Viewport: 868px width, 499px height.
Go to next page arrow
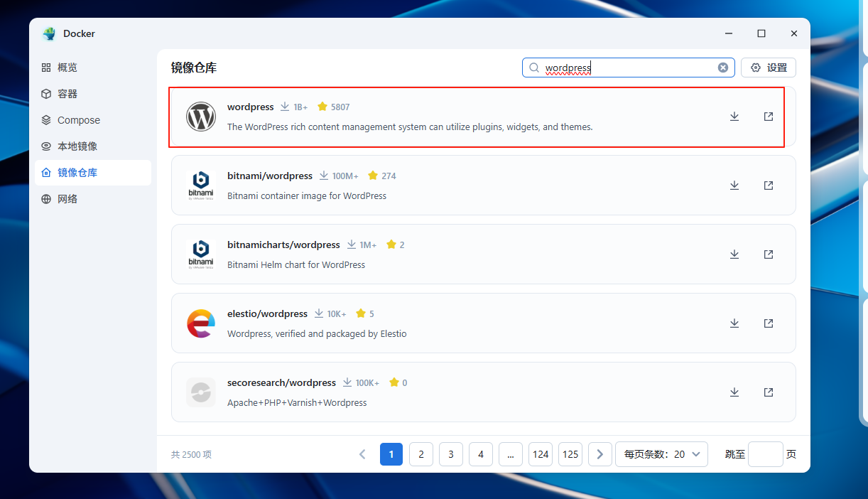point(600,454)
